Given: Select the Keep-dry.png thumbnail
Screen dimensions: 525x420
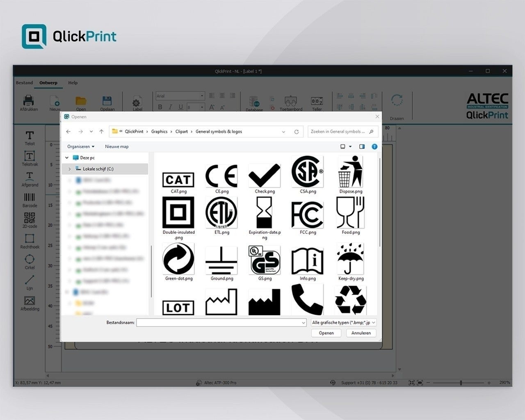Looking at the screenshot, I should pos(351,260).
